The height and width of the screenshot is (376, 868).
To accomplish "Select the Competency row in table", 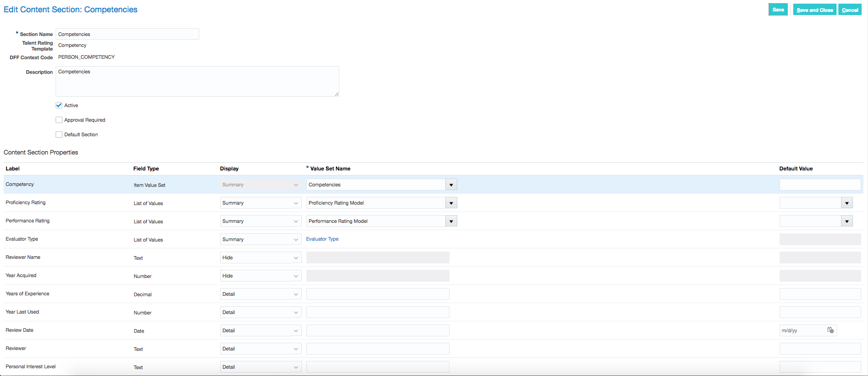I will tap(433, 185).
